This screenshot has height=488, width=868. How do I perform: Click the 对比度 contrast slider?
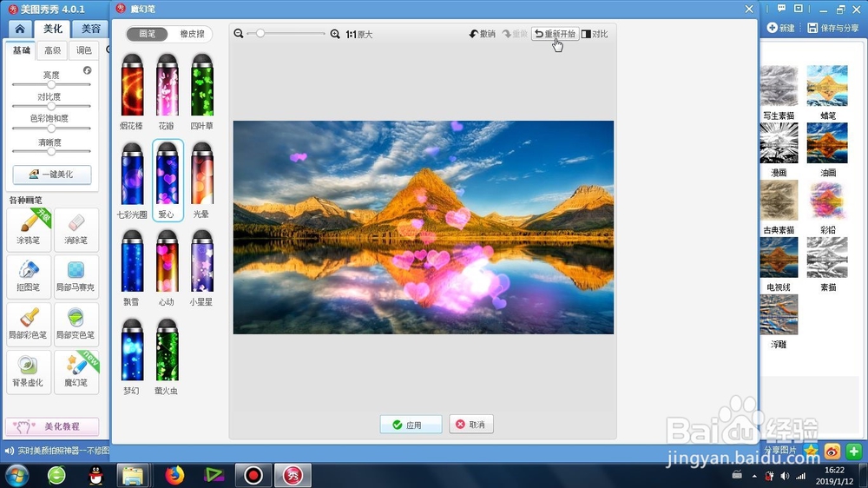pos(51,106)
